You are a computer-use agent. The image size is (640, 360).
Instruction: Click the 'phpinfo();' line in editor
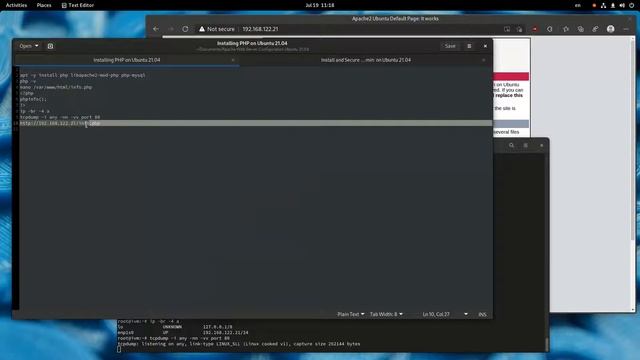point(33,99)
